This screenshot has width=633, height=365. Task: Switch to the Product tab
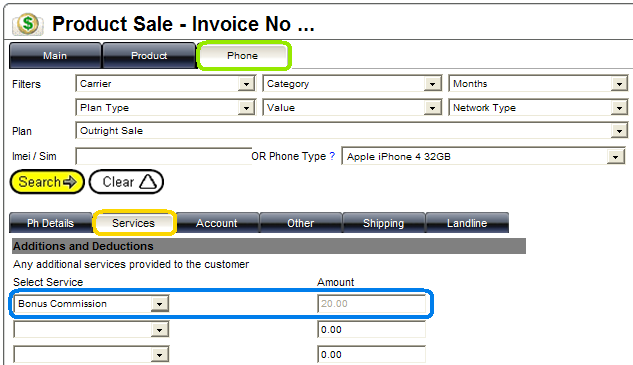pos(149,55)
